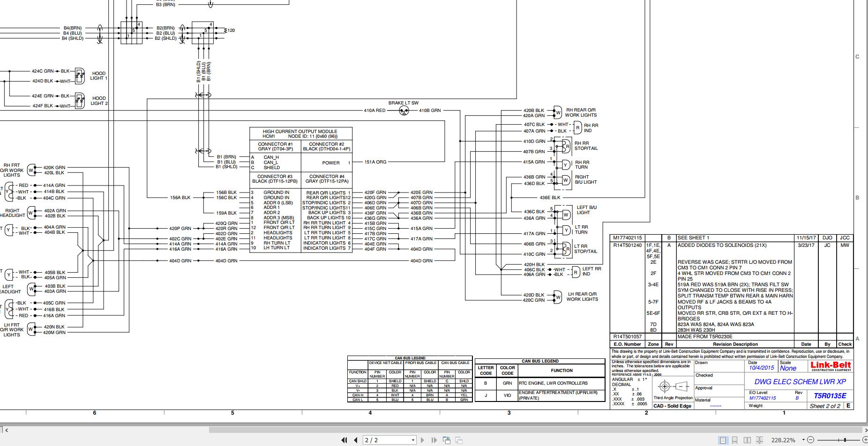This screenshot has height=446, width=868.
Task: Click the previous view icon
Action: tap(446, 440)
